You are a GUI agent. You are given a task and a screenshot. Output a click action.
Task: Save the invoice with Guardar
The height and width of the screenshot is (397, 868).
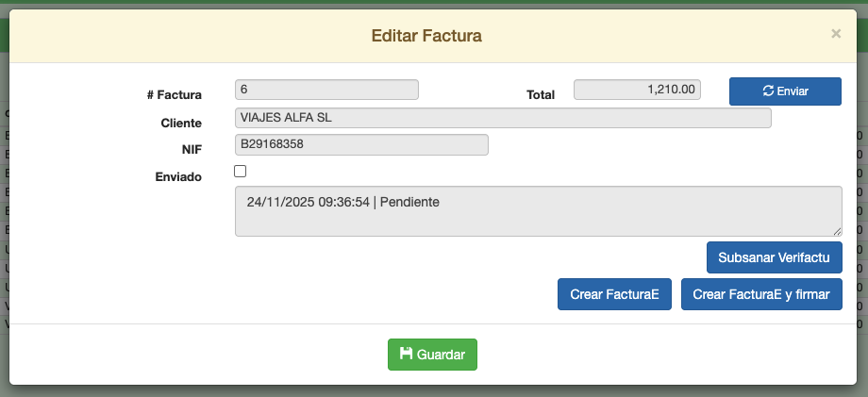(x=432, y=355)
